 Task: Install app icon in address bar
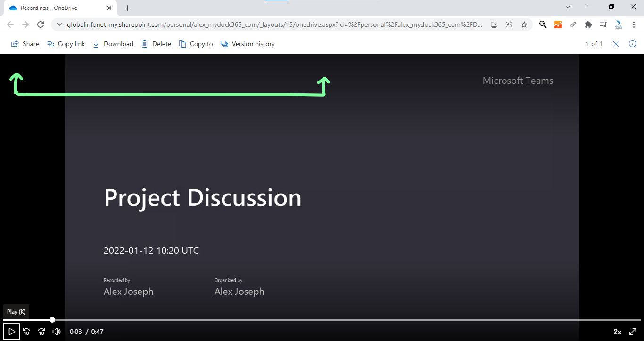click(494, 24)
